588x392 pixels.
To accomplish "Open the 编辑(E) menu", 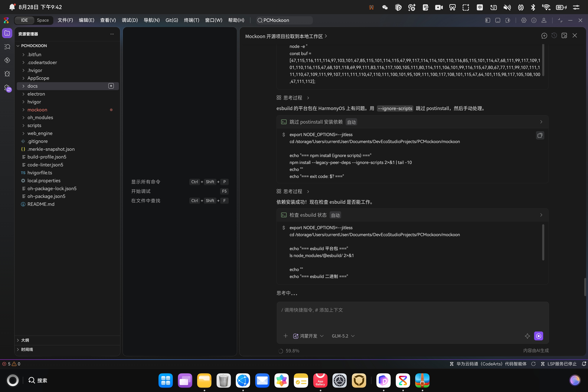I will pyautogui.click(x=87, y=20).
